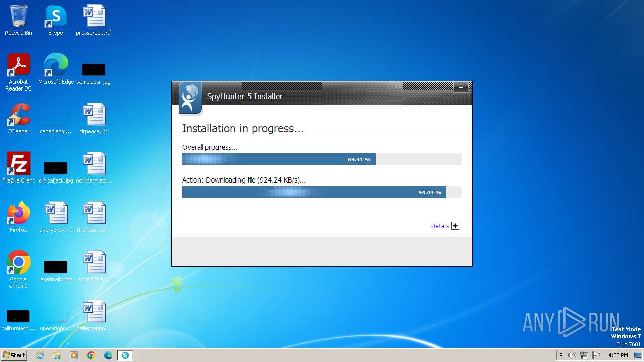
Task: Show hidden system tray icons
Action: click(x=561, y=355)
